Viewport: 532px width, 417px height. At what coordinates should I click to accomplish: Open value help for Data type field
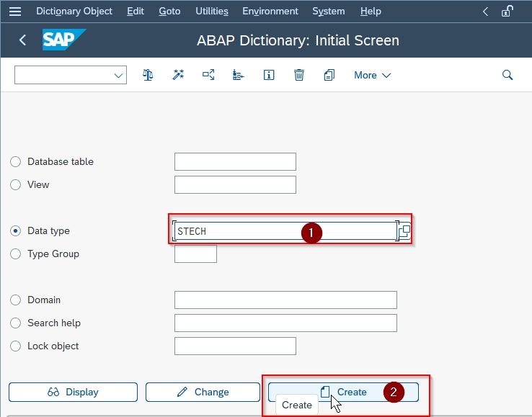coord(404,231)
